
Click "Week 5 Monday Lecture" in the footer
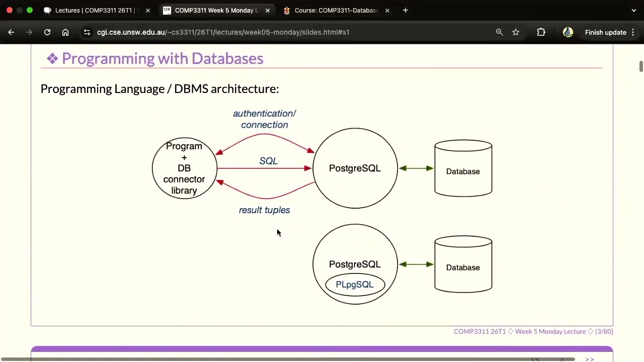[x=550, y=331]
